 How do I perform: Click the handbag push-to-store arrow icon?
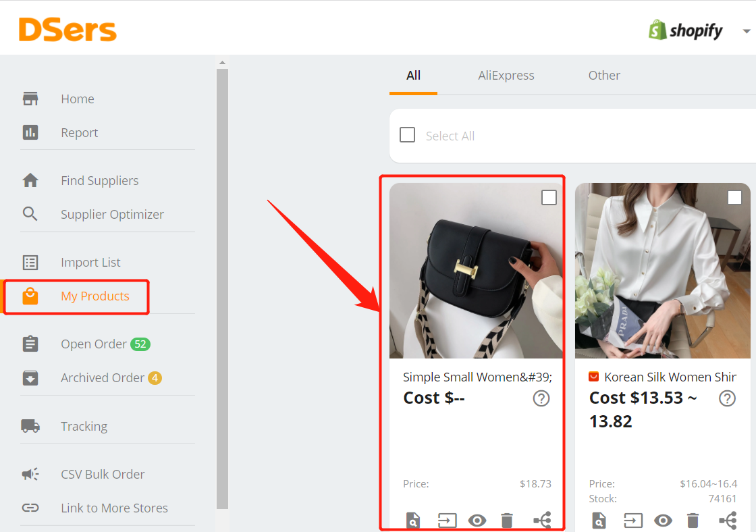(x=447, y=521)
